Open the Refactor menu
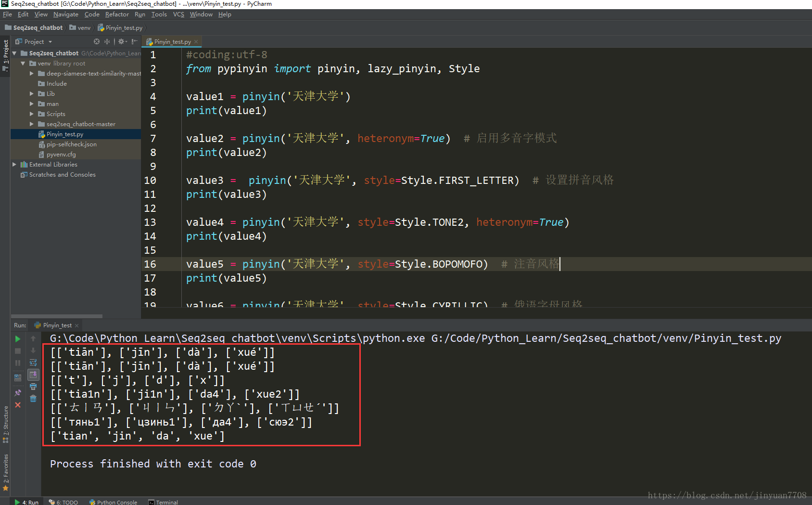The width and height of the screenshot is (812, 505). click(117, 14)
